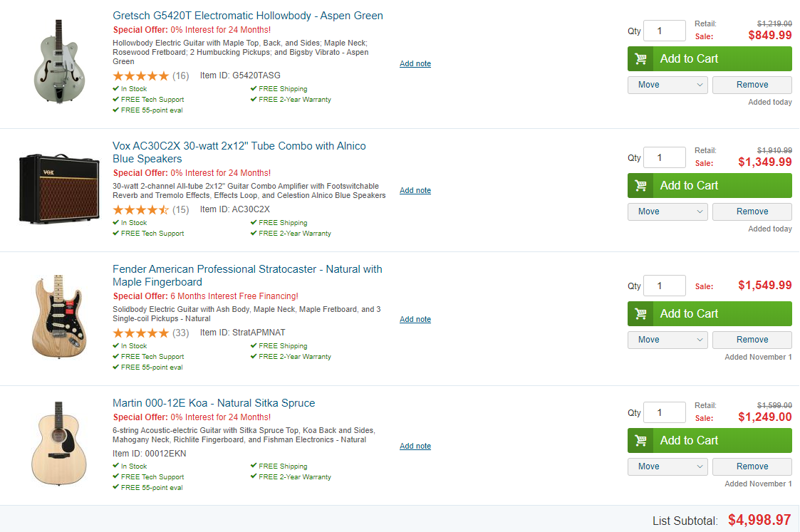Remove Gretsch G5420T from the list
The height and width of the screenshot is (532, 800).
(752, 85)
